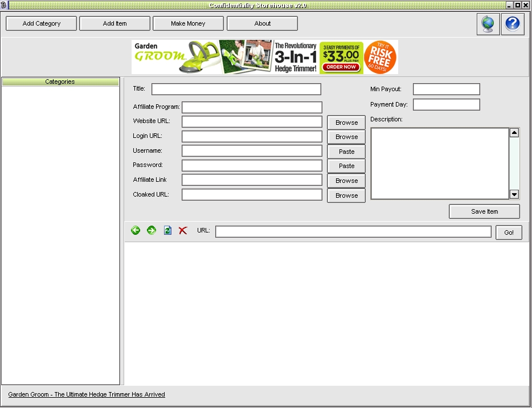Browse for the Affiliate Link
This screenshot has width=532, height=408.
pos(346,181)
